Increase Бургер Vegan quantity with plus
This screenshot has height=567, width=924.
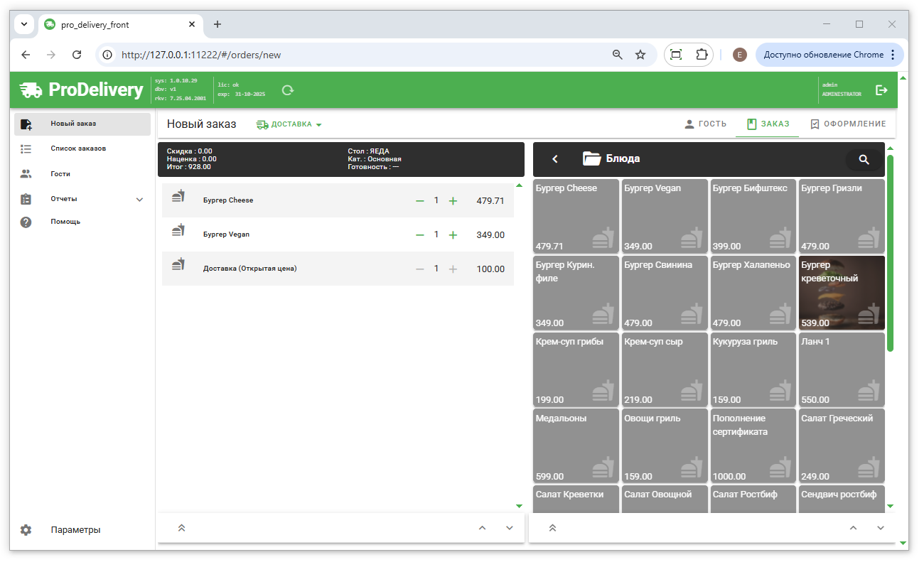pos(453,235)
